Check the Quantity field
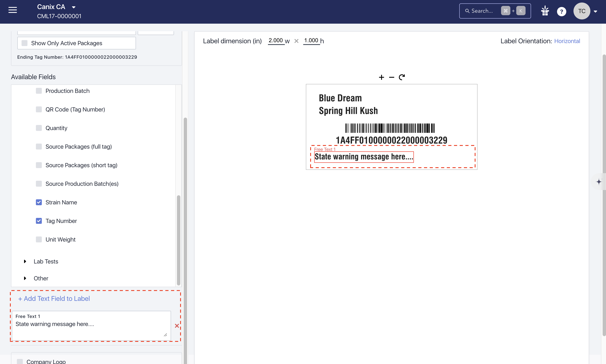Image resolution: width=606 pixels, height=364 pixels. click(x=39, y=128)
